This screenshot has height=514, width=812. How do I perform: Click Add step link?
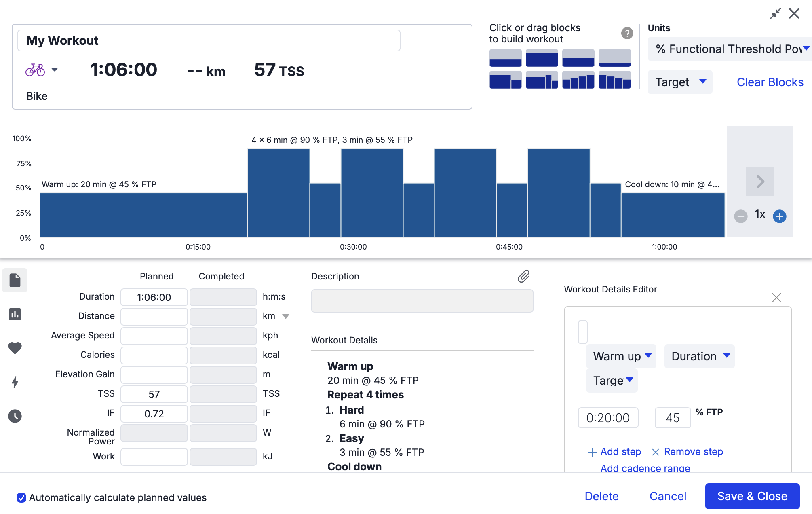[x=614, y=452]
